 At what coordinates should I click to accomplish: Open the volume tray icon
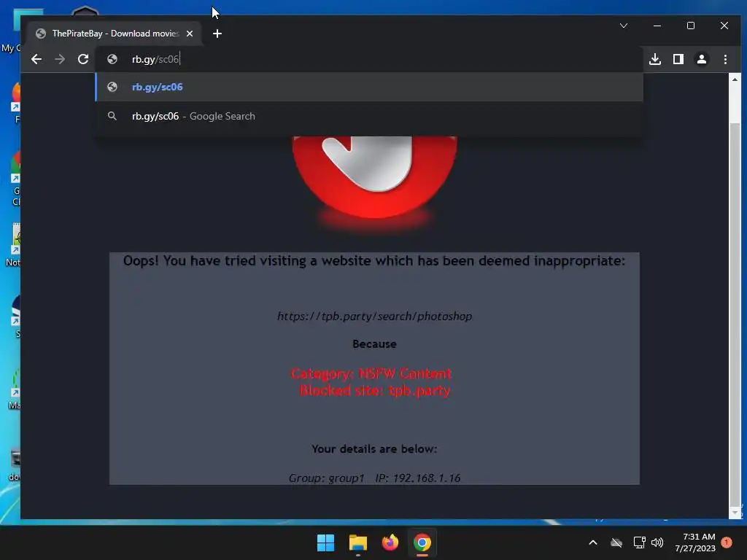(x=657, y=542)
